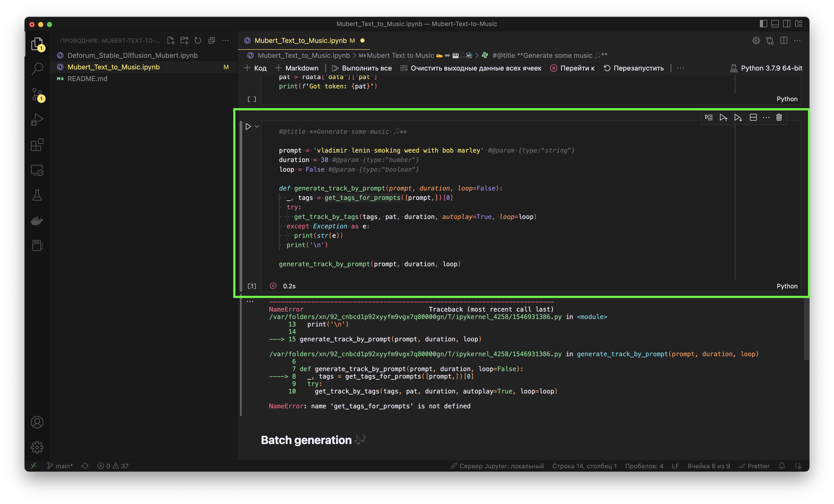The width and height of the screenshot is (834, 504).
Task: Refresh the explorer file list
Action: tap(198, 41)
